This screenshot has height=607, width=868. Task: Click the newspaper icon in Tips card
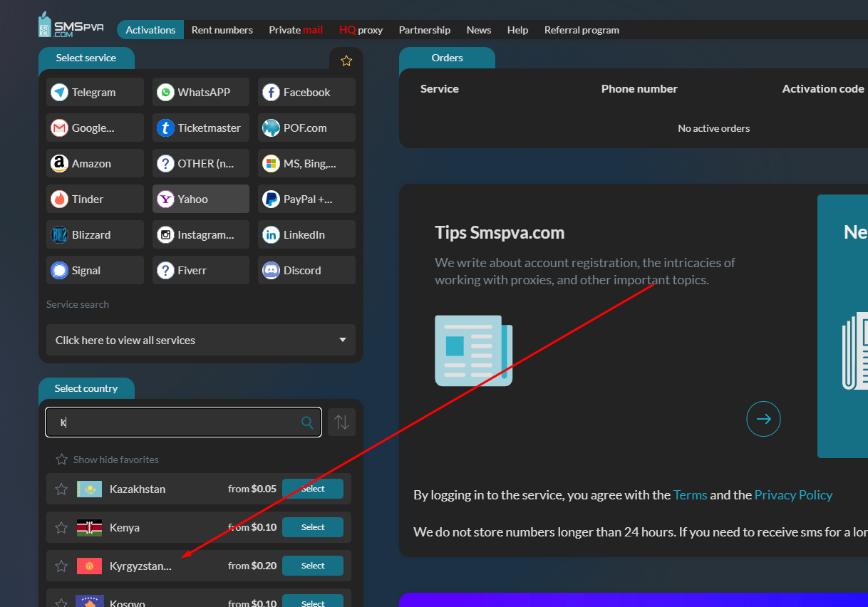click(474, 351)
